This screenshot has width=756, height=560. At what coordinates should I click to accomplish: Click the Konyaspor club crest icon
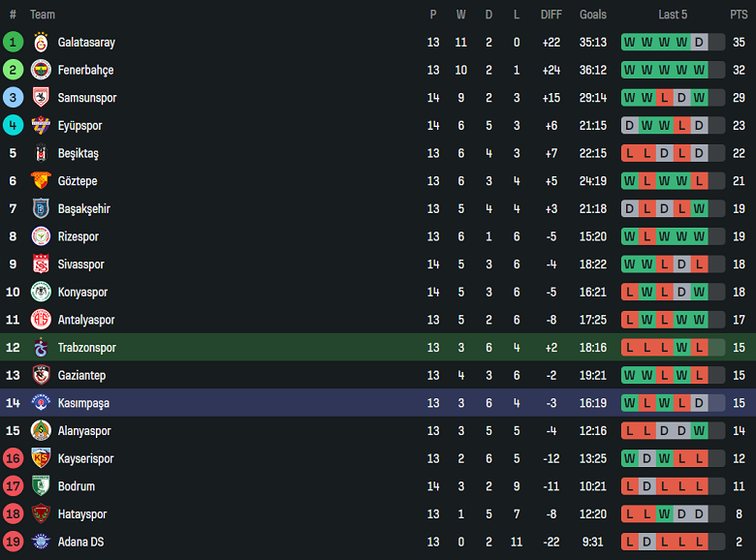click(41, 293)
